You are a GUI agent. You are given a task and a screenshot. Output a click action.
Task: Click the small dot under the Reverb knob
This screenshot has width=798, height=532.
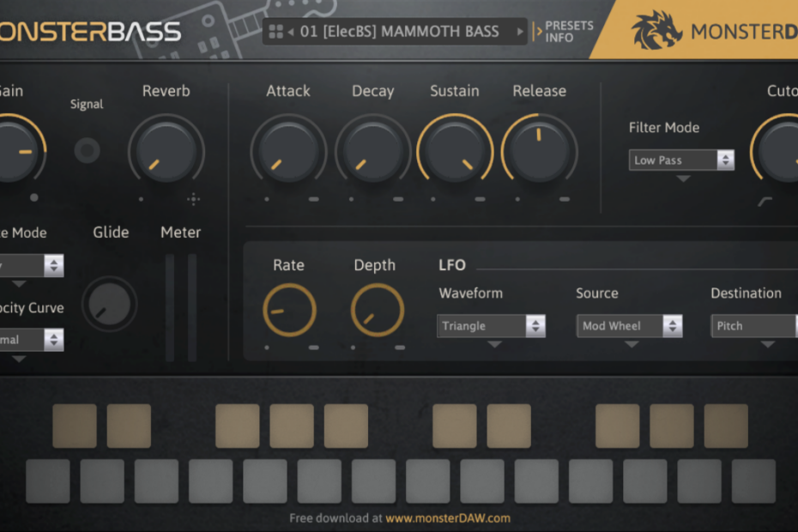click(141, 199)
